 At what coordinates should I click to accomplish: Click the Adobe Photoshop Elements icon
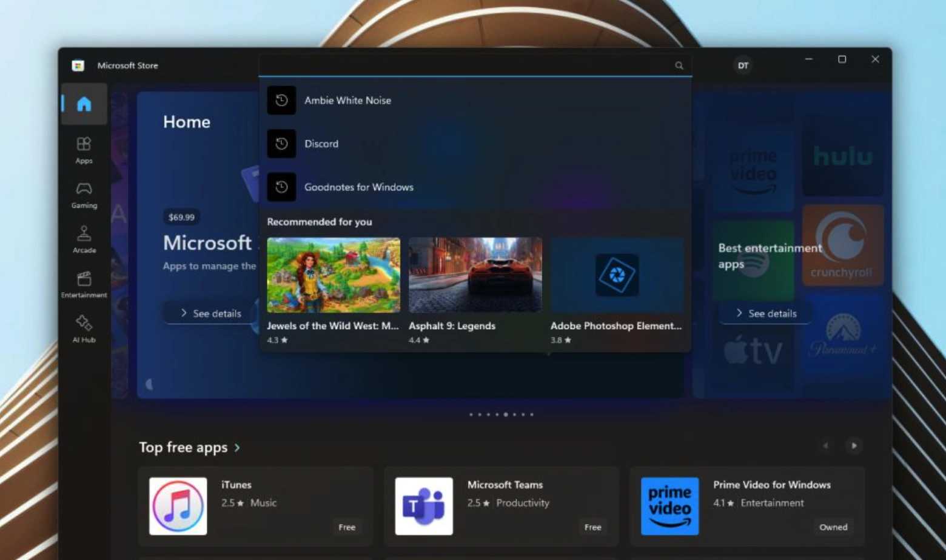(617, 275)
